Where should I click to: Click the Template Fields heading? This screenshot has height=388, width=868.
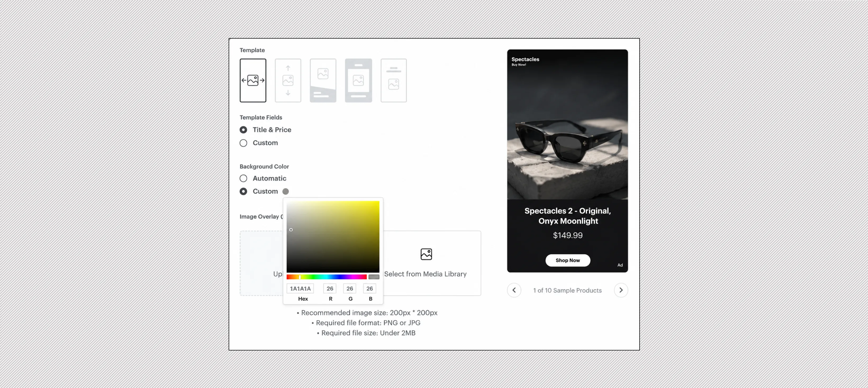(x=261, y=117)
